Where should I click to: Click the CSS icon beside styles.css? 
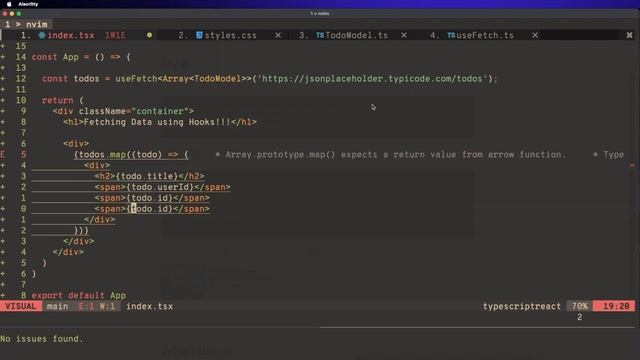tap(199, 36)
